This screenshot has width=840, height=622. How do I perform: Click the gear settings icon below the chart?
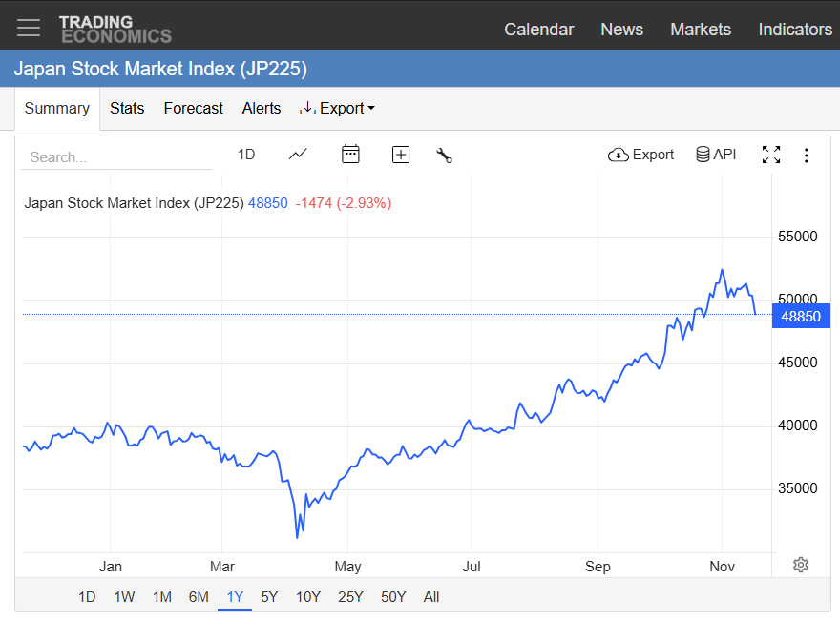click(800, 565)
